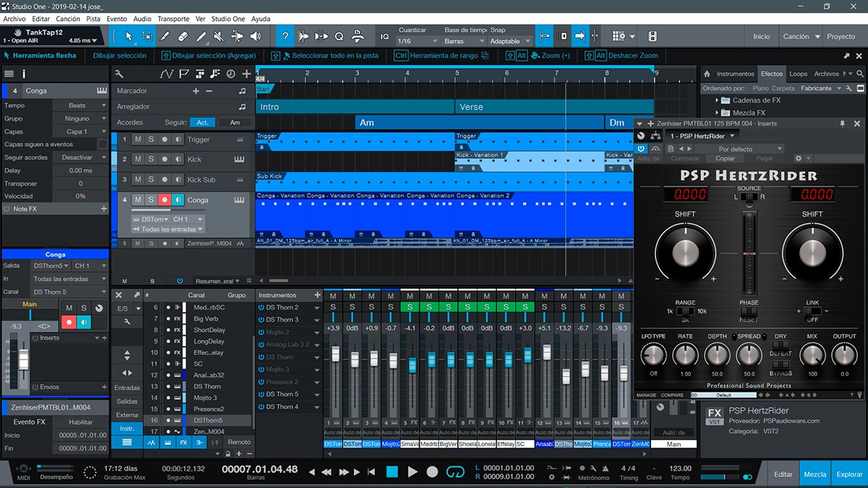Select the Paint (pencil) tool

[x=201, y=36]
